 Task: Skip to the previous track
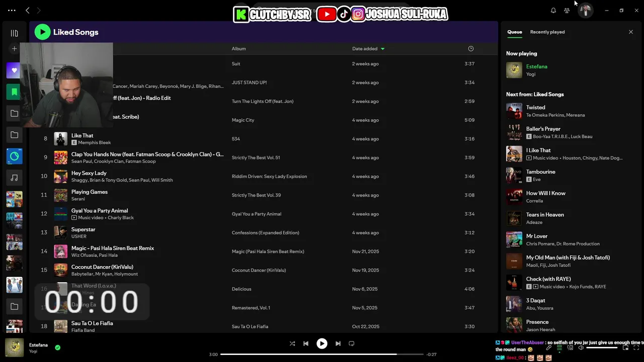click(x=305, y=343)
